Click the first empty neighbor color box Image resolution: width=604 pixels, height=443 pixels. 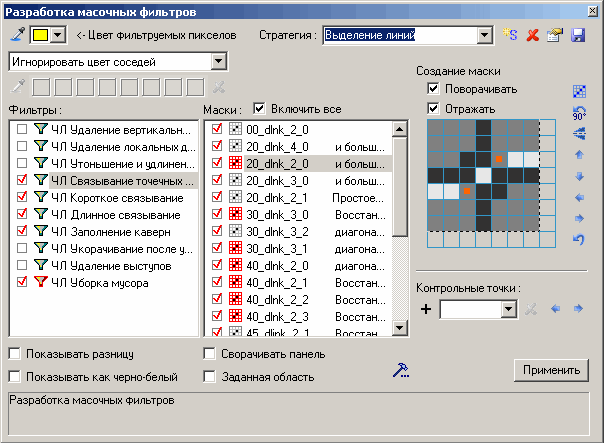point(41,87)
